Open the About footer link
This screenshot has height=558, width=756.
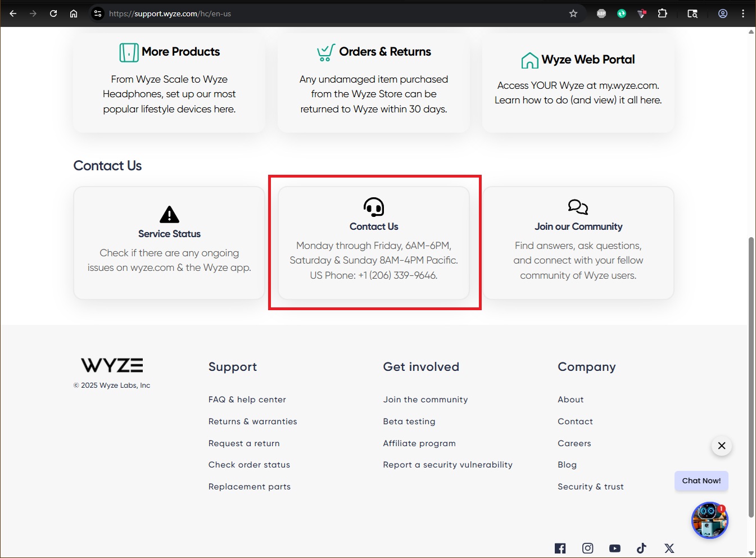571,400
